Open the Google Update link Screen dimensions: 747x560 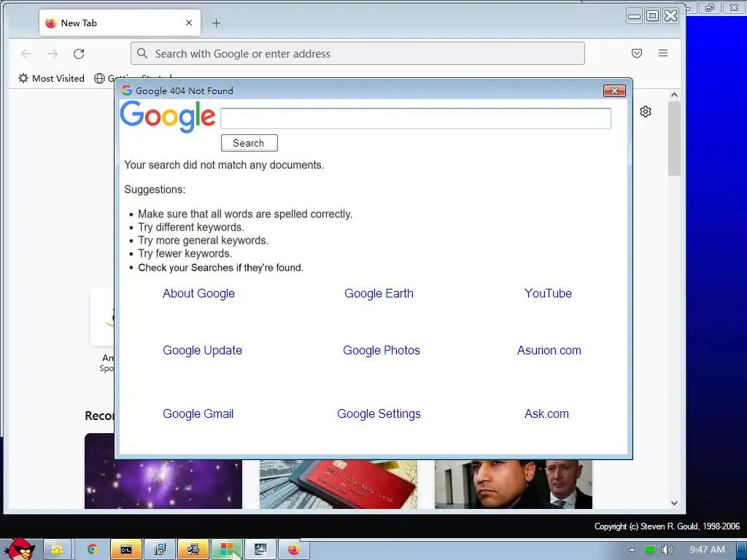point(203,351)
